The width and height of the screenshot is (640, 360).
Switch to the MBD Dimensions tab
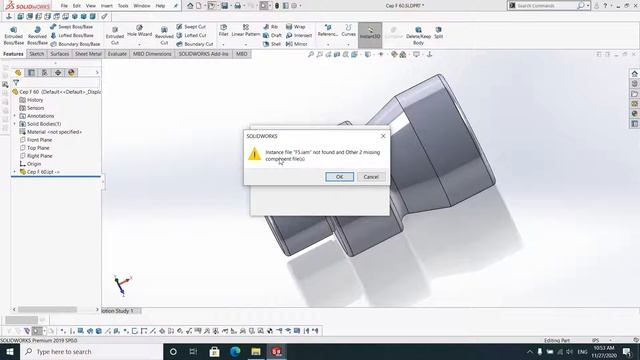tap(152, 54)
